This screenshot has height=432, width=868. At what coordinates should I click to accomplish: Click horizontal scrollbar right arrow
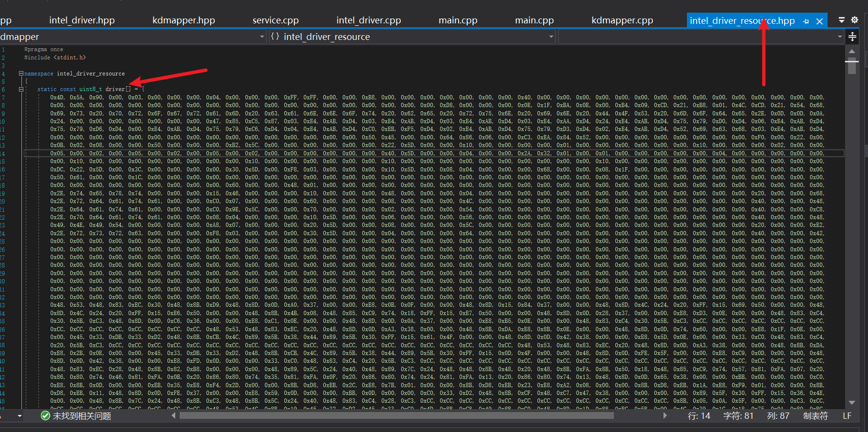pyautogui.click(x=665, y=416)
